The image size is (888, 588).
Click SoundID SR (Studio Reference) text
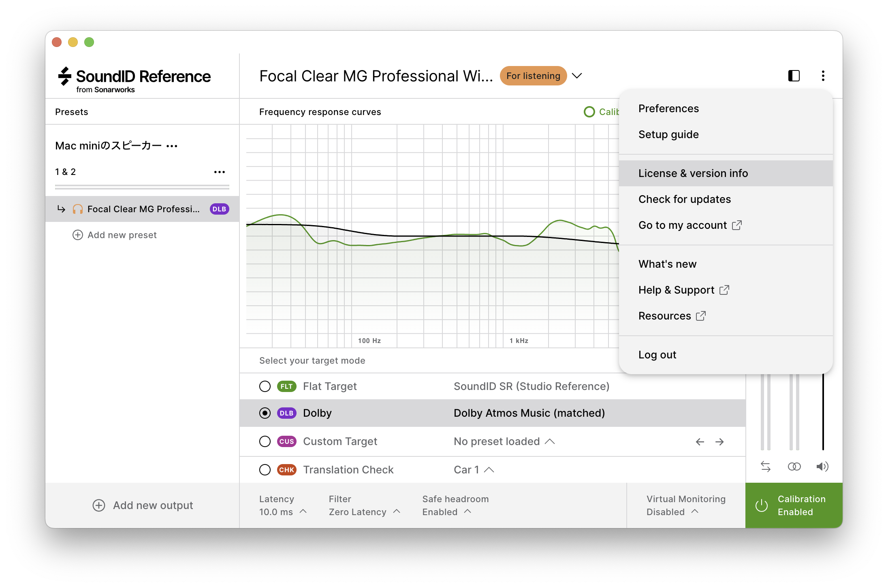532,386
